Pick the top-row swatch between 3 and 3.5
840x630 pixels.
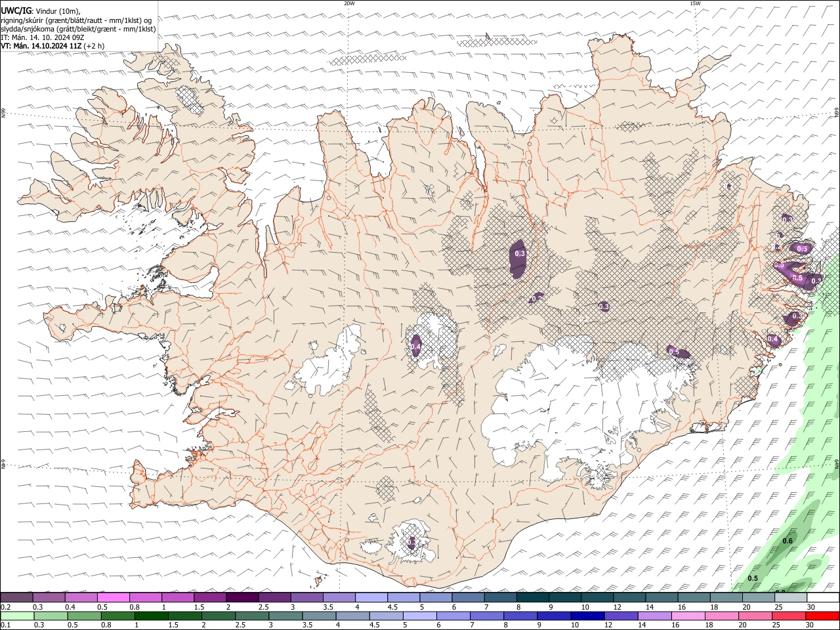pyautogui.click(x=307, y=598)
